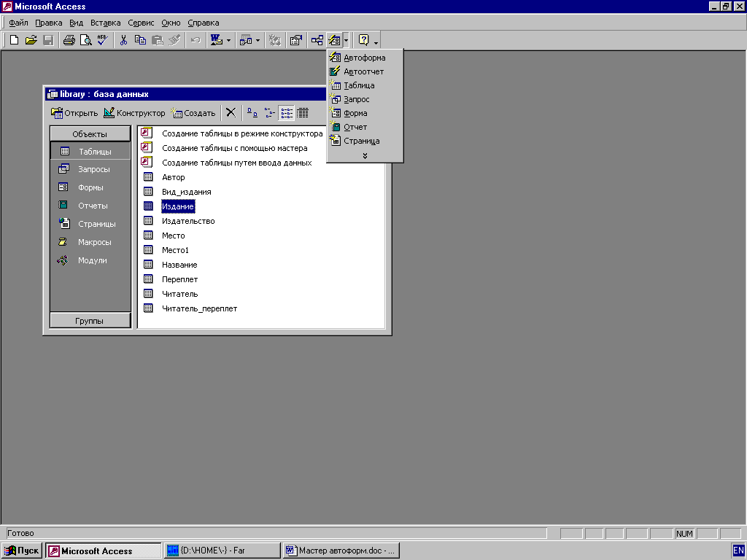Switch to List view in database window
The width and height of the screenshot is (747, 560).
287,113
